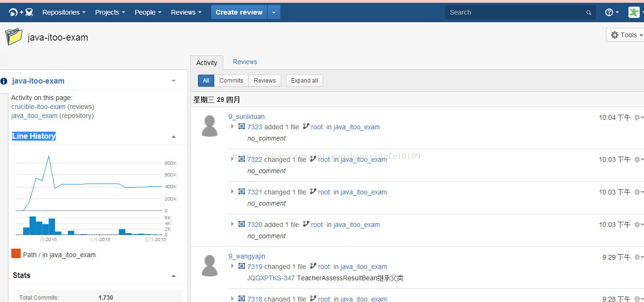
Task: Open java_itoo_exam repository link in sidebar
Action: click(x=34, y=116)
